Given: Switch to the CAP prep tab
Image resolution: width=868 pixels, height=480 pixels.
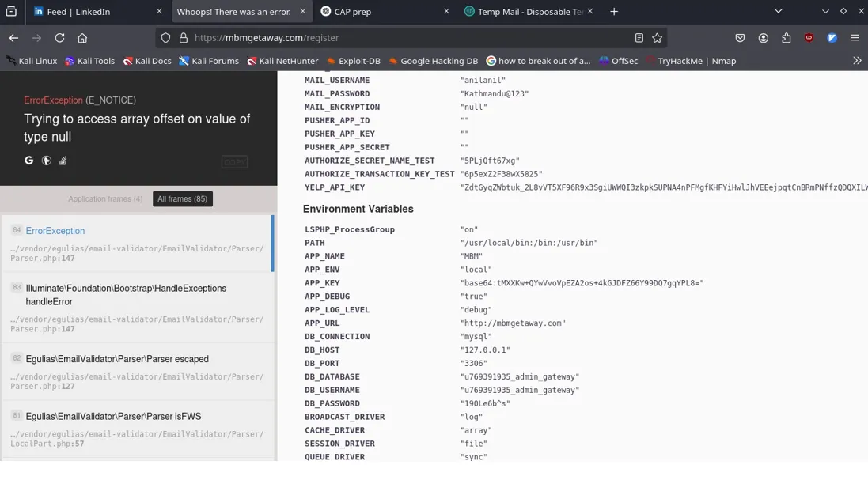Looking at the screenshot, I should [x=380, y=12].
